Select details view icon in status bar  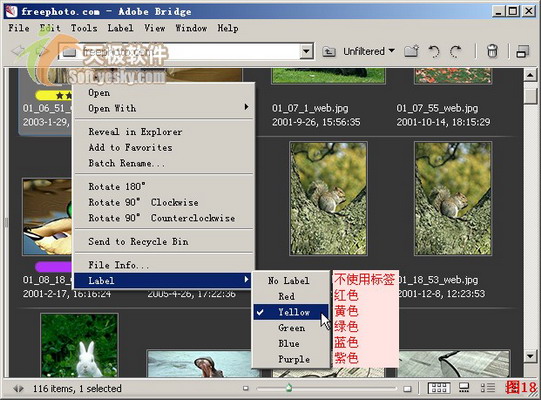488,388
